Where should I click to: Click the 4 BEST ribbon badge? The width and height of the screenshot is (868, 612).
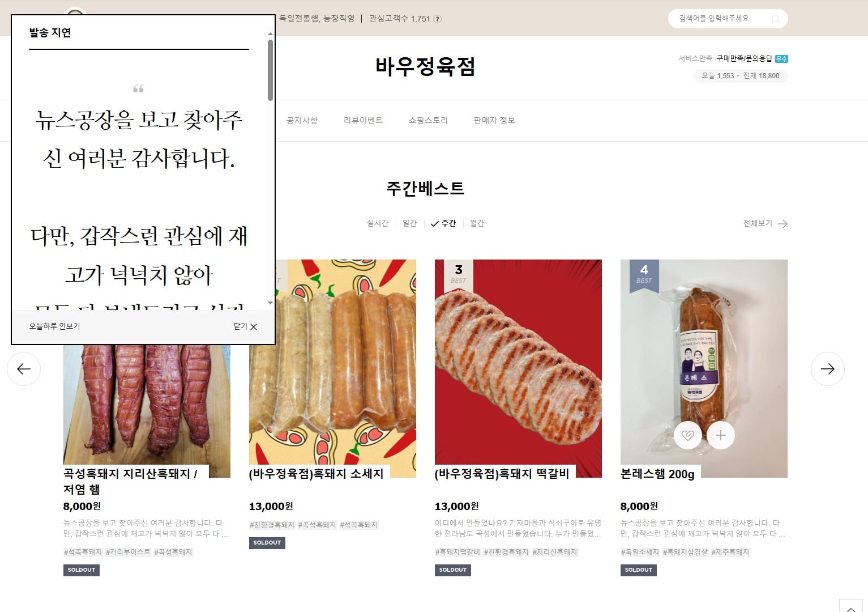click(x=644, y=275)
